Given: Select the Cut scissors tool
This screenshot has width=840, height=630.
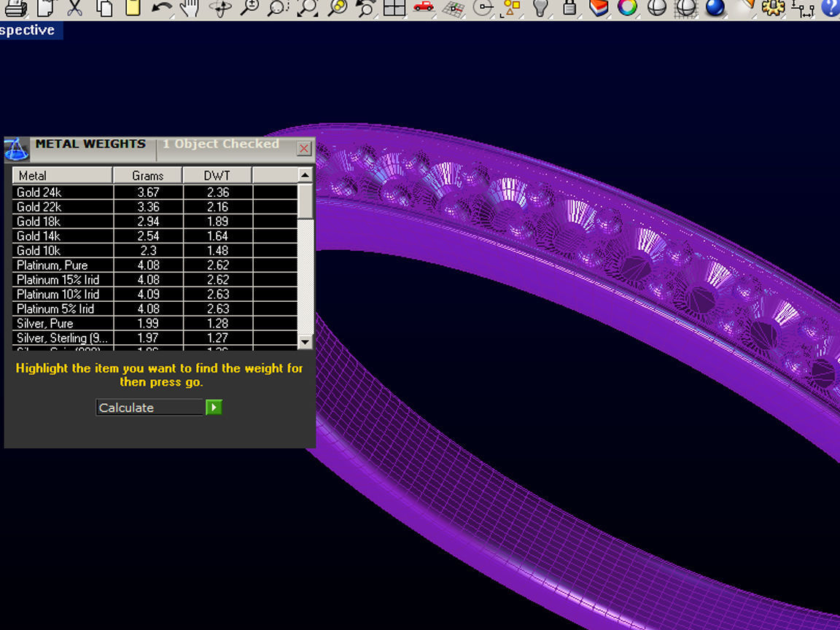Looking at the screenshot, I should (x=74, y=7).
